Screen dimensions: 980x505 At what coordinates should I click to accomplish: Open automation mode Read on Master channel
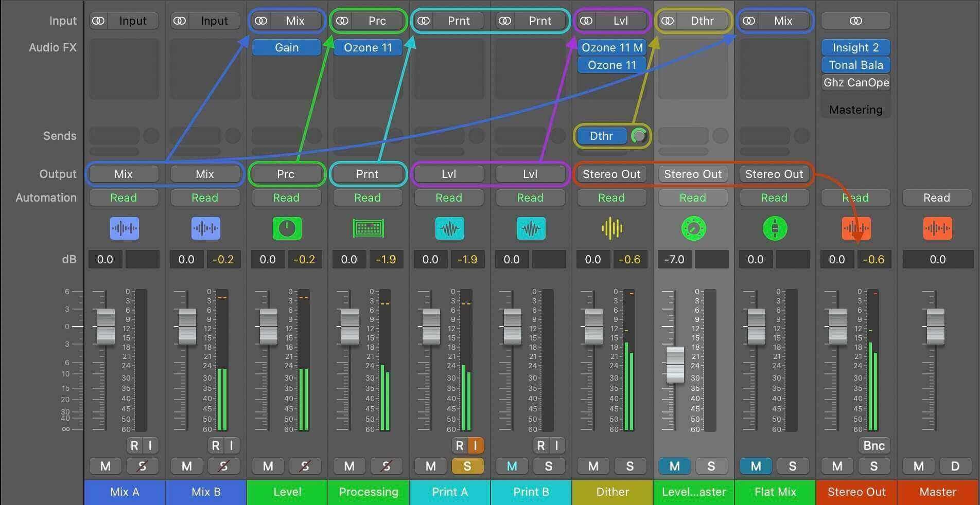coord(937,198)
